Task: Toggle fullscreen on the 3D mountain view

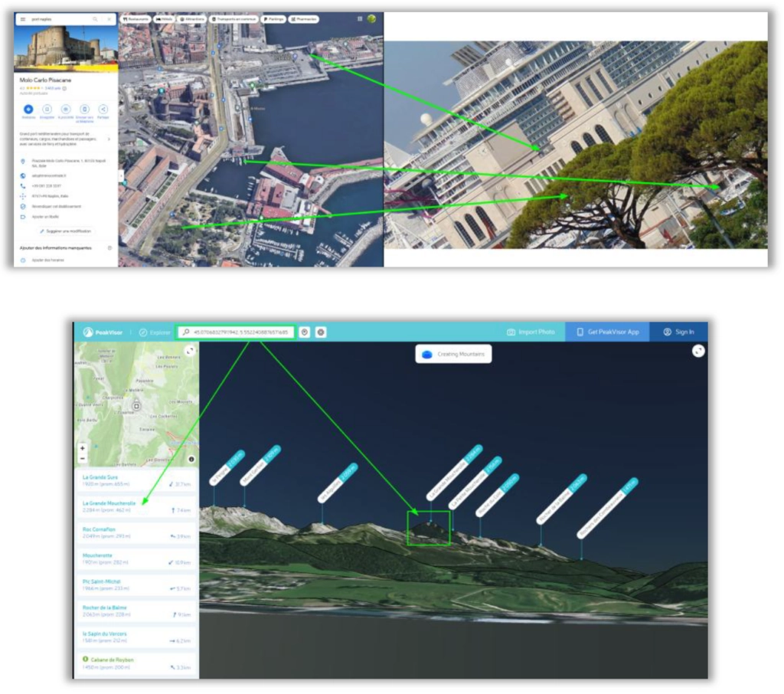Action: click(x=697, y=351)
